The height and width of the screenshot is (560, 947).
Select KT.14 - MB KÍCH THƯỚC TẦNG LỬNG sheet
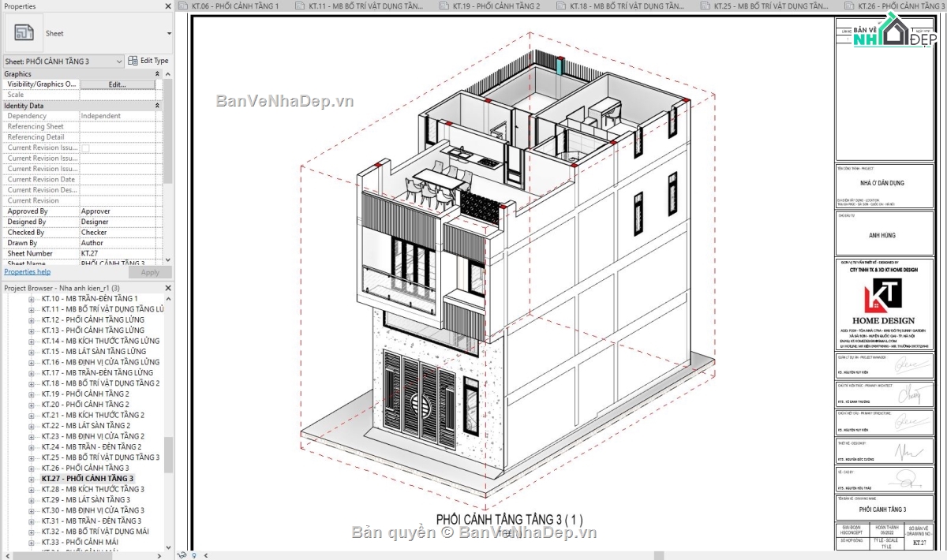point(100,341)
